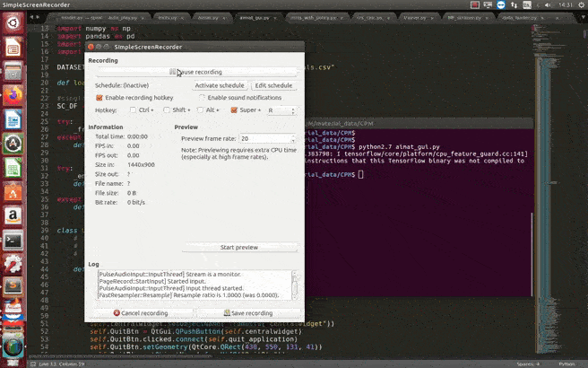Screen dimensions: 588x368
Task: Adjust the Preview frame rate spinner arrows
Action: [293, 139]
